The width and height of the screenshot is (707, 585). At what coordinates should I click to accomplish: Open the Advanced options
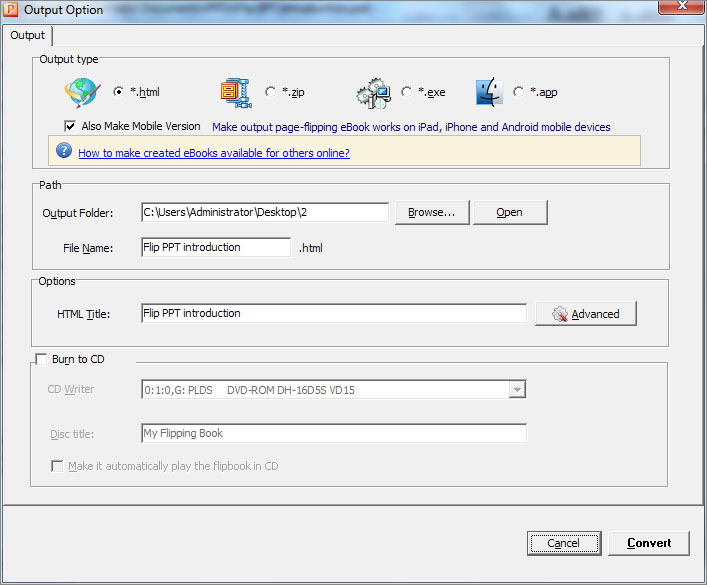coord(586,313)
